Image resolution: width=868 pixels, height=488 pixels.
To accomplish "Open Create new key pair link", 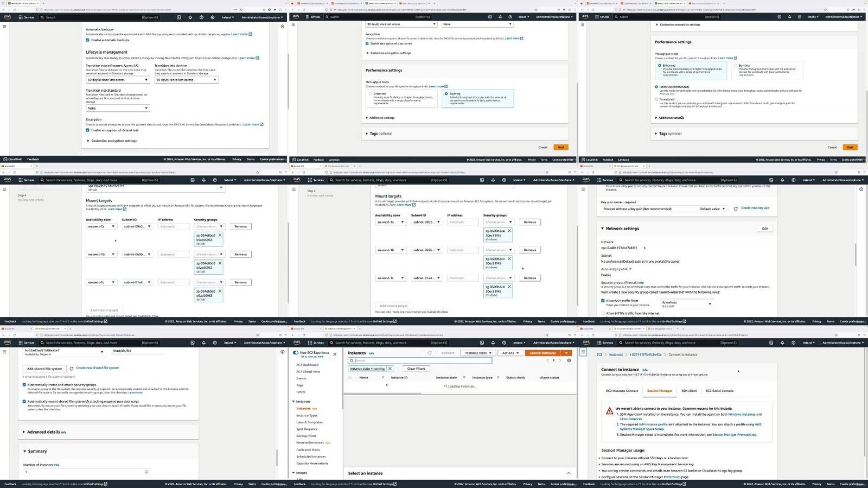I will point(755,208).
